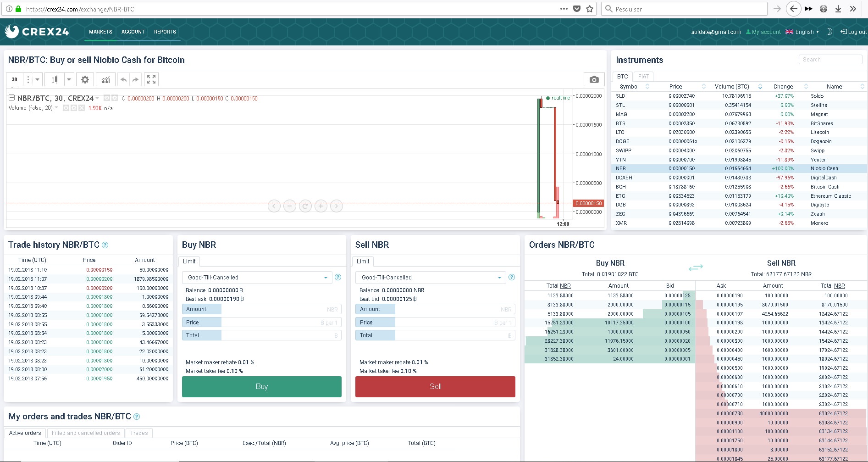Click ask 0.00000780 order row

[781, 413]
